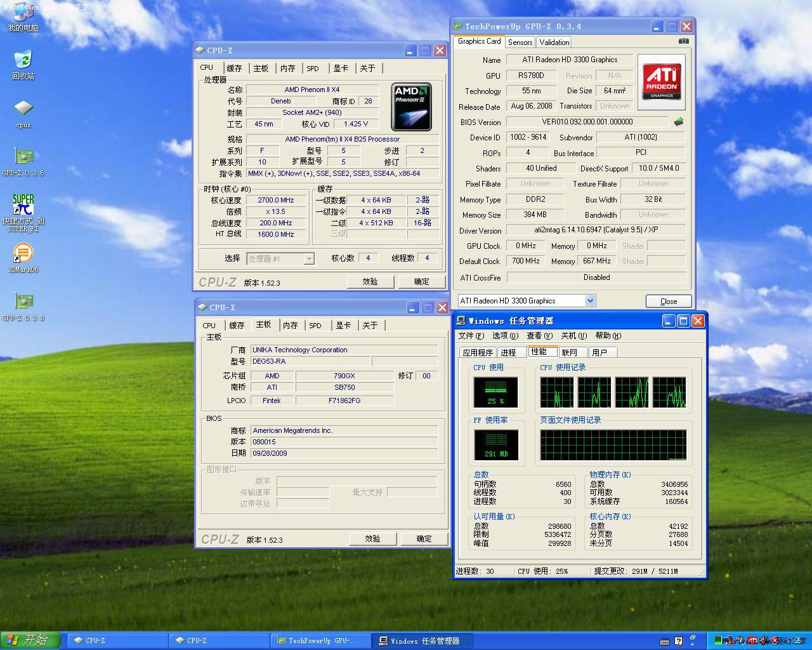The width and height of the screenshot is (812, 650).
Task: Open the 内存 tab in top CPU-Z window
Action: click(288, 69)
